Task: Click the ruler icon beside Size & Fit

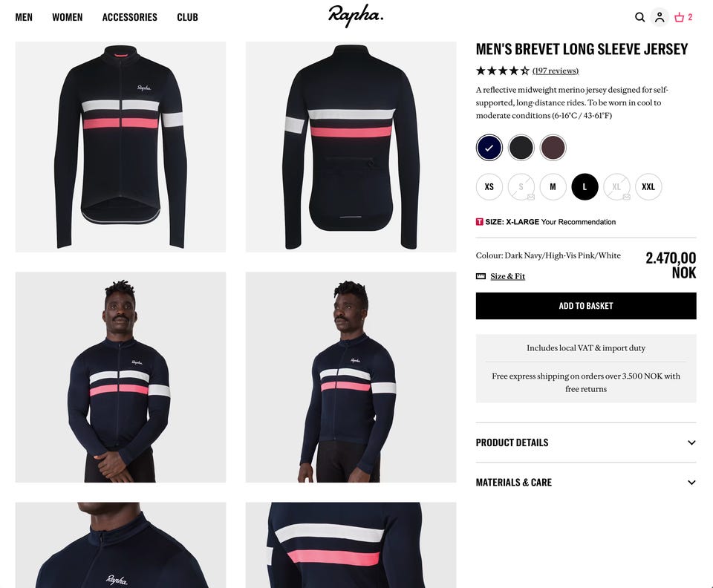Action: (481, 276)
